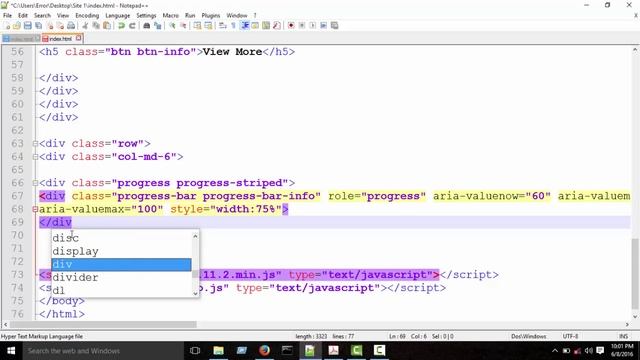This screenshot has height=360, width=640.
Task: Open user defined language dialog icon
Action: 256,26
